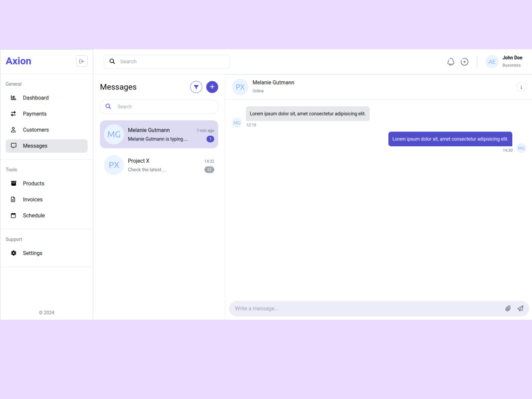532x399 pixels.
Task: Click the © 2024 footer text
Action: 46,312
